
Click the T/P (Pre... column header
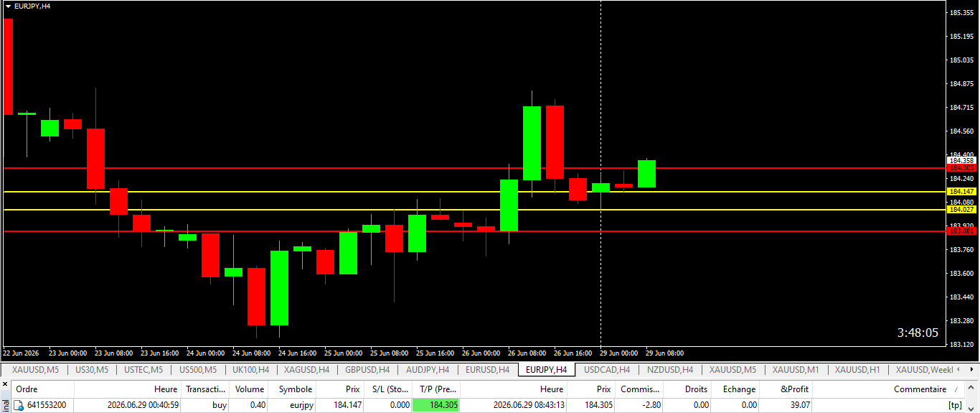(x=438, y=389)
